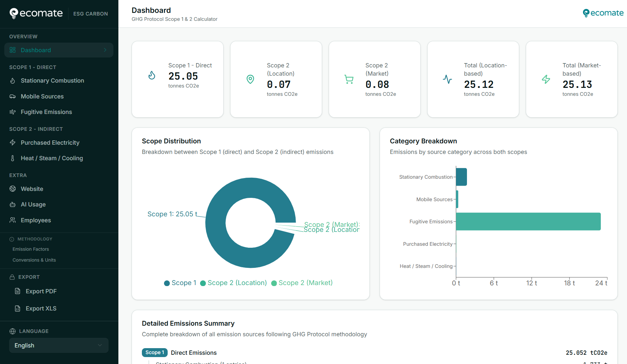Click the ecomate logo in the header
This screenshot has width=627, height=364.
[x=603, y=13]
